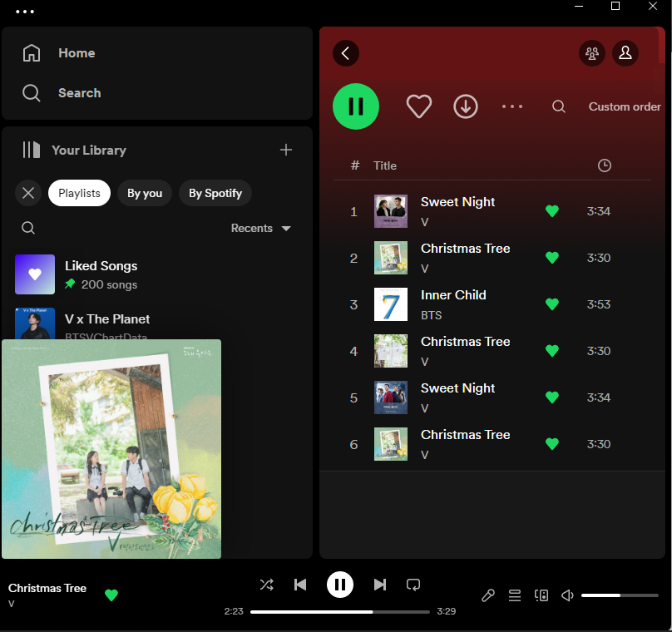Viewport: 672px width, 632px height.
Task: Toggle the Playlists filter chip
Action: (79, 193)
